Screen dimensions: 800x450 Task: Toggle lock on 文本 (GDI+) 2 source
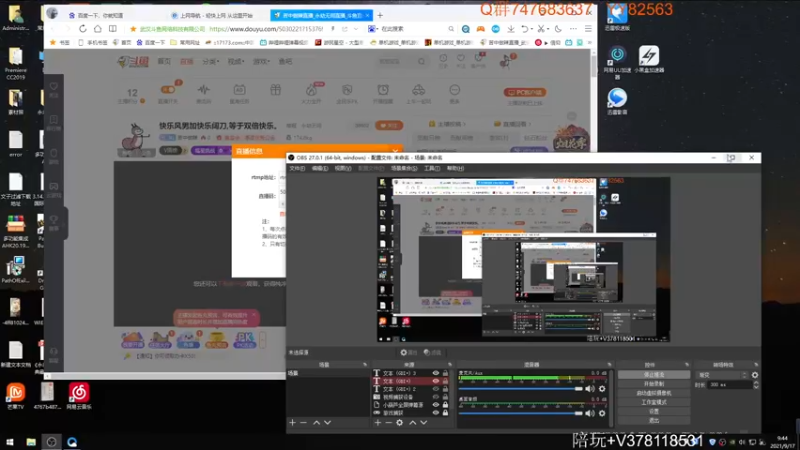click(x=445, y=389)
